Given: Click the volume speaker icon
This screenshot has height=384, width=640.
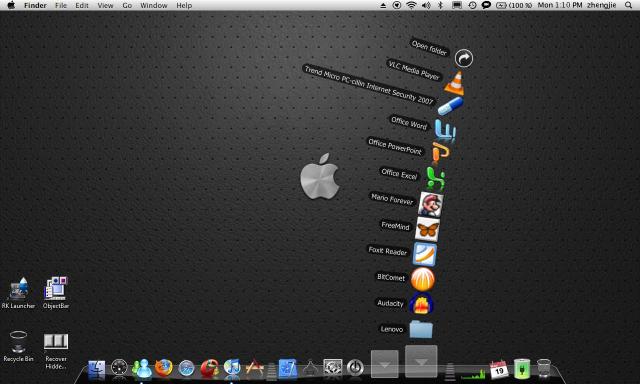Looking at the screenshot, I should (x=426, y=5).
